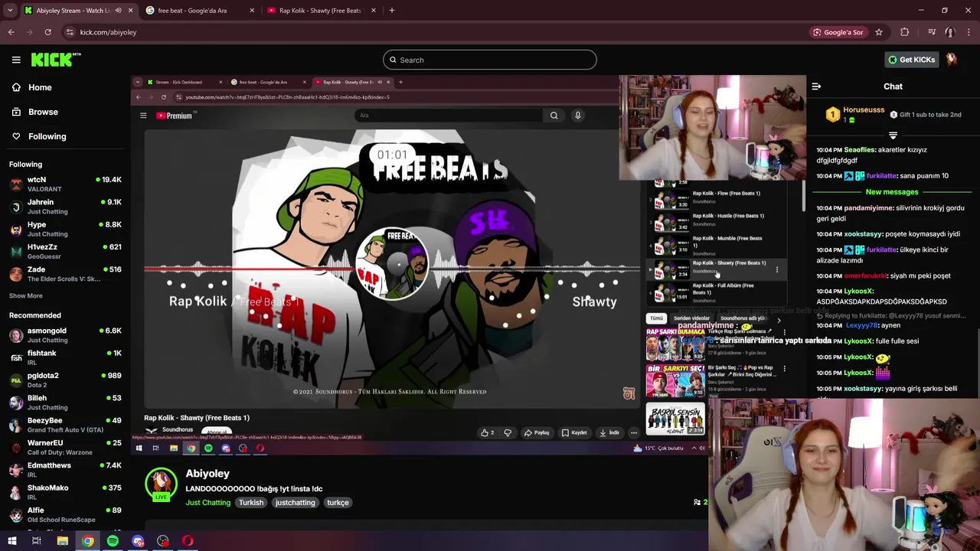Expand Show More followed channels
Viewport: 980px width, 551px height.
pyautogui.click(x=26, y=295)
